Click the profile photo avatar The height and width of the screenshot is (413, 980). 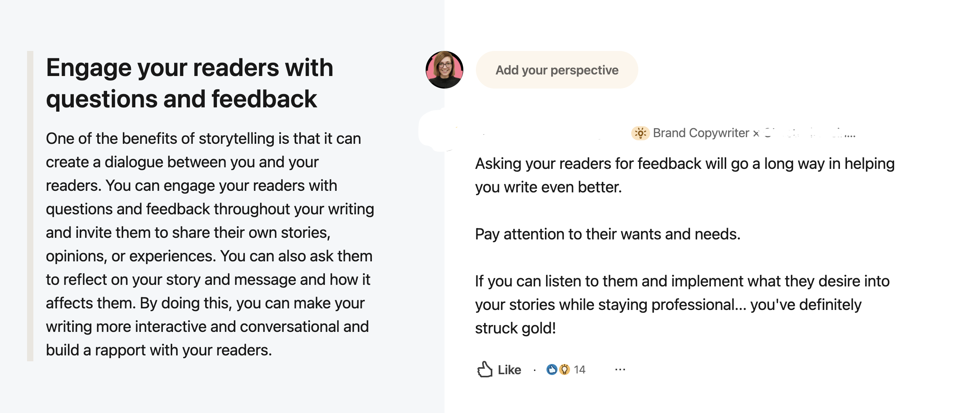point(444,70)
